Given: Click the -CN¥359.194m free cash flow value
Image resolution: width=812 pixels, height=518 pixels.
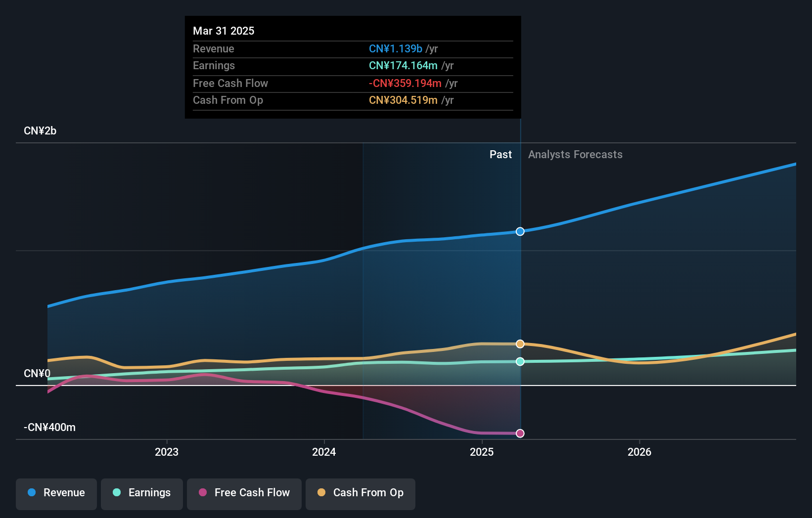Looking at the screenshot, I should [x=405, y=84].
